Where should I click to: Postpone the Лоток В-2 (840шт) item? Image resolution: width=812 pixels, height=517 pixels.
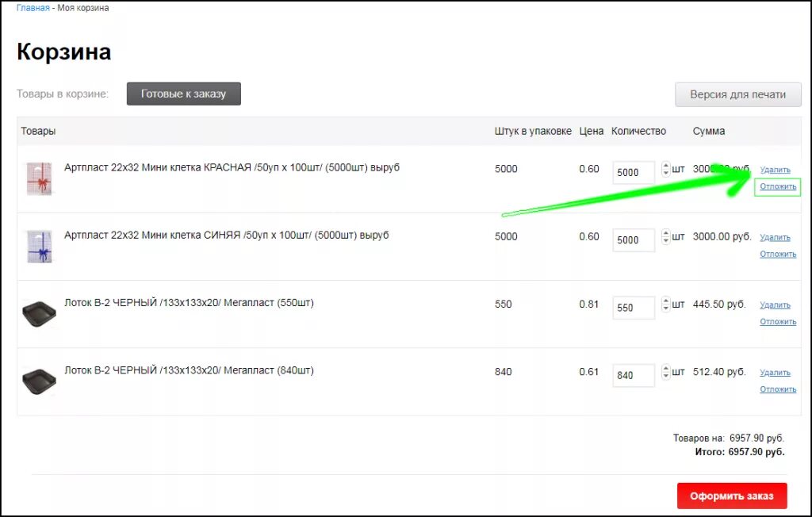pos(778,389)
